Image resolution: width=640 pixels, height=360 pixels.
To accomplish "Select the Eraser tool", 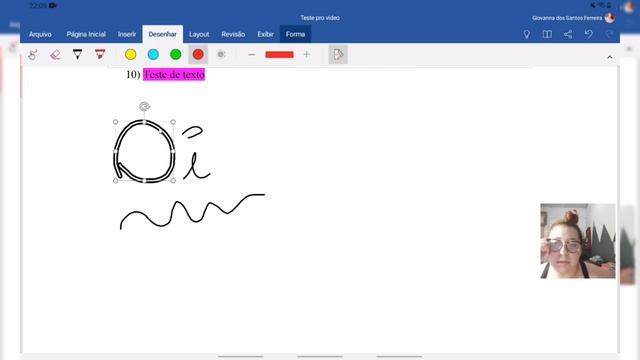I will pyautogui.click(x=55, y=54).
